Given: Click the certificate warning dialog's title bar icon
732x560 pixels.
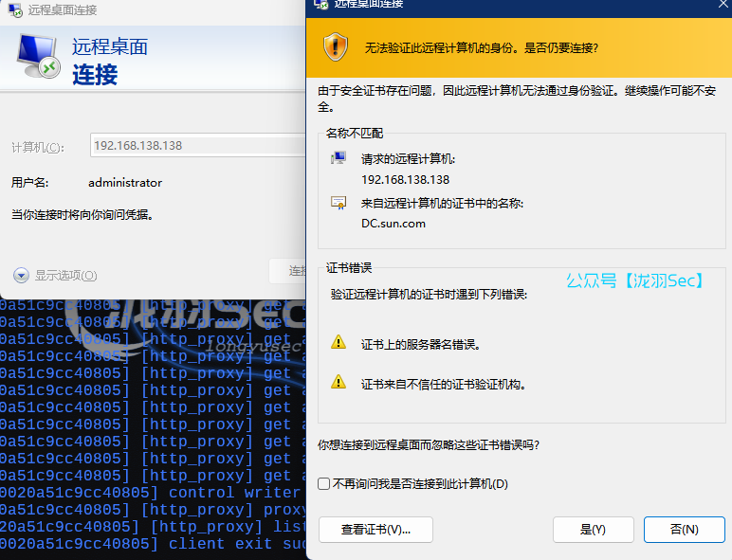Looking at the screenshot, I should point(321,4).
